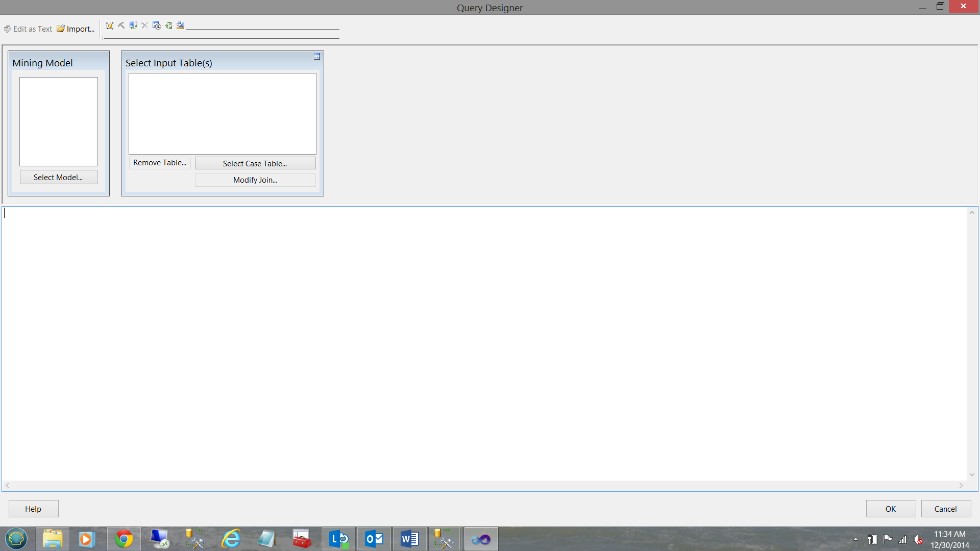Open Google Chrome from the taskbar
980x551 pixels.
click(124, 539)
